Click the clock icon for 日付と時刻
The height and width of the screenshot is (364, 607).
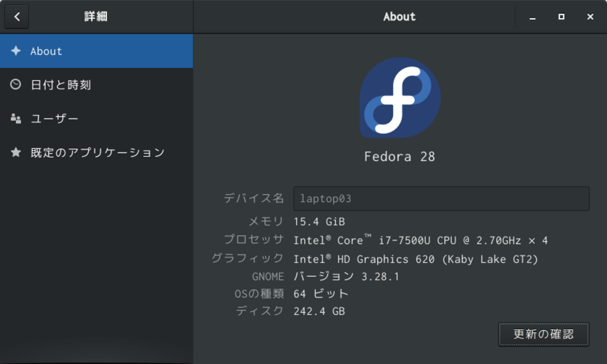point(16,84)
